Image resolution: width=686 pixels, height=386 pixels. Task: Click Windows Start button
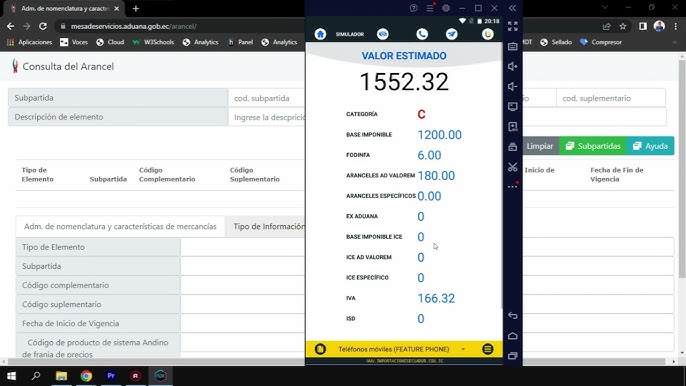tap(11, 376)
